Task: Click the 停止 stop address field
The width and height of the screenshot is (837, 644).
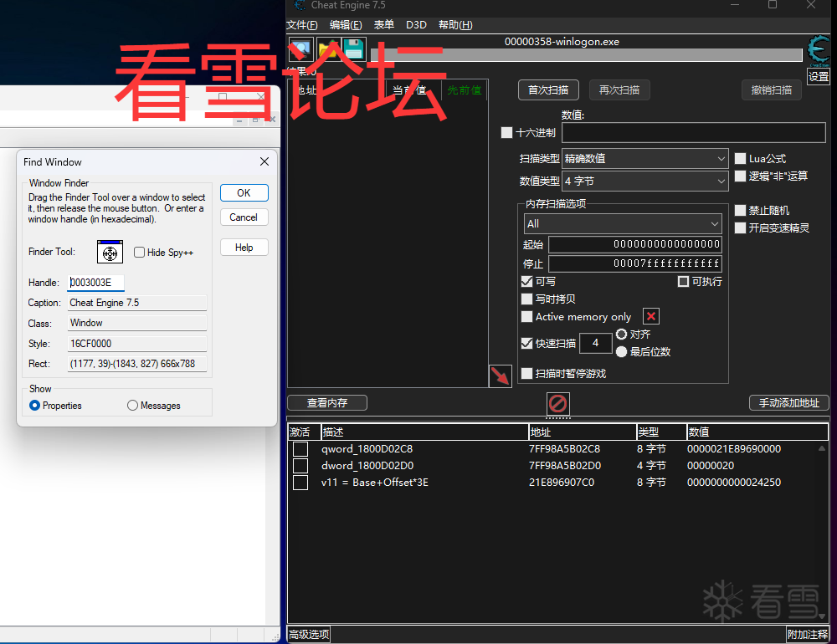Action: [635, 263]
